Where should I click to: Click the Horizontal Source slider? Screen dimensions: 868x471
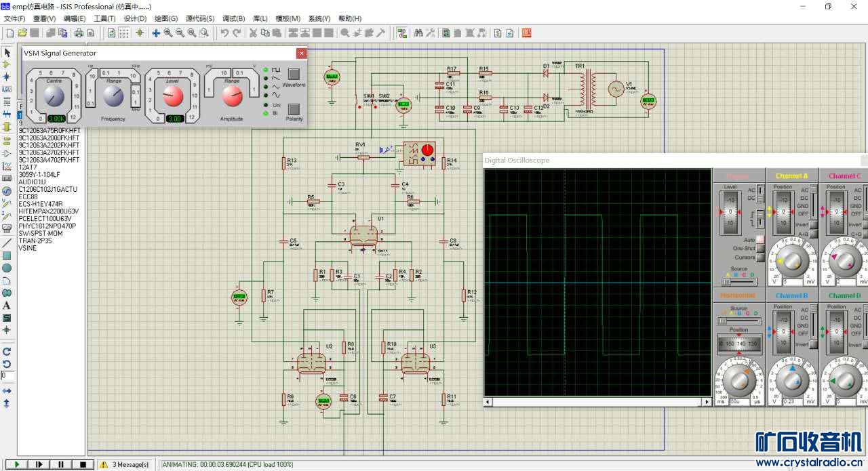coord(739,321)
